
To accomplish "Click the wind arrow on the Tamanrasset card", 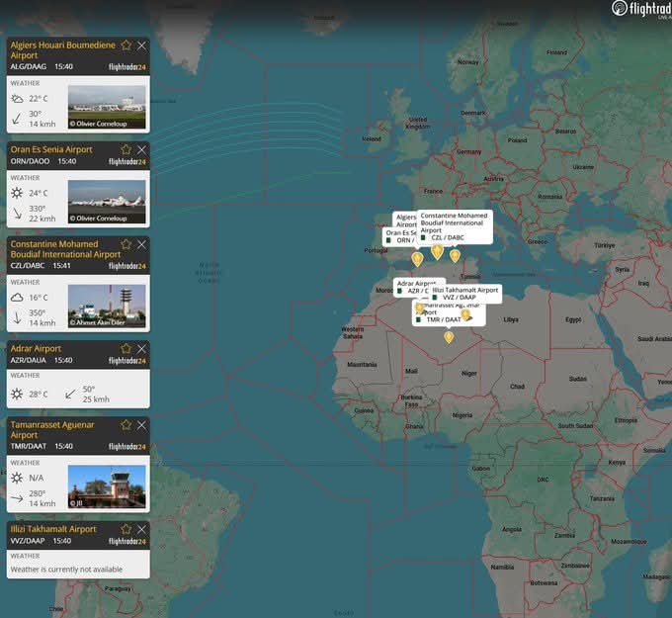I will tap(17, 498).
